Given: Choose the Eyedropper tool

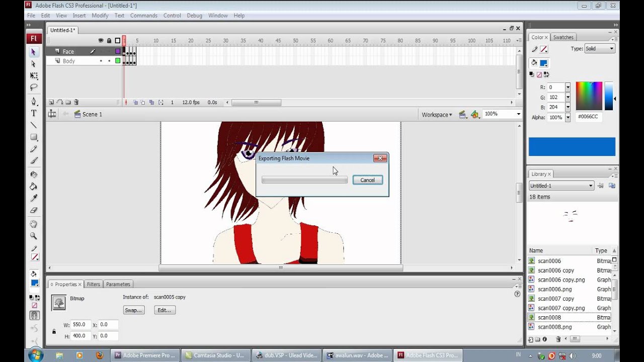Looking at the screenshot, I should [34, 198].
